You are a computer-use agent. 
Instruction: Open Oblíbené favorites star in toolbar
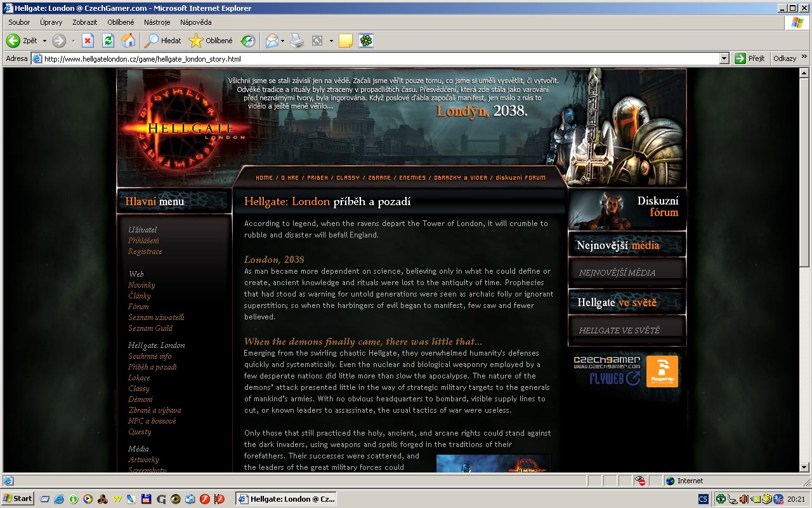tap(211, 41)
